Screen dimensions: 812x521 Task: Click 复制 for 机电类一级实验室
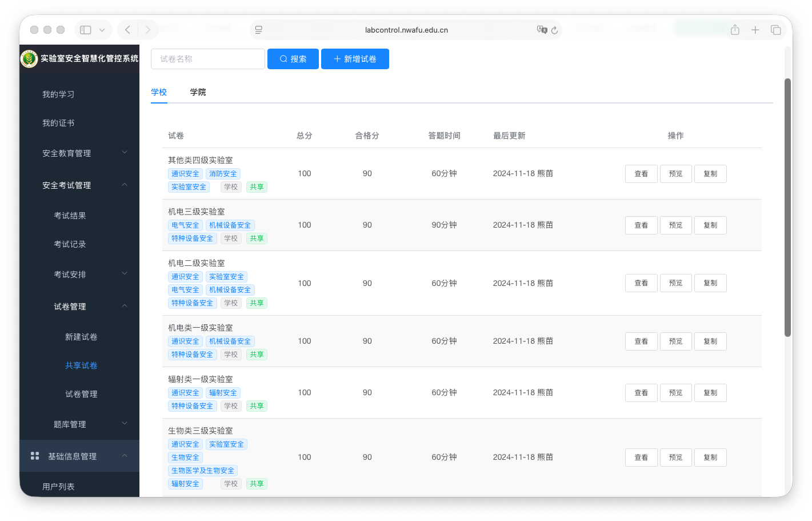click(x=710, y=341)
